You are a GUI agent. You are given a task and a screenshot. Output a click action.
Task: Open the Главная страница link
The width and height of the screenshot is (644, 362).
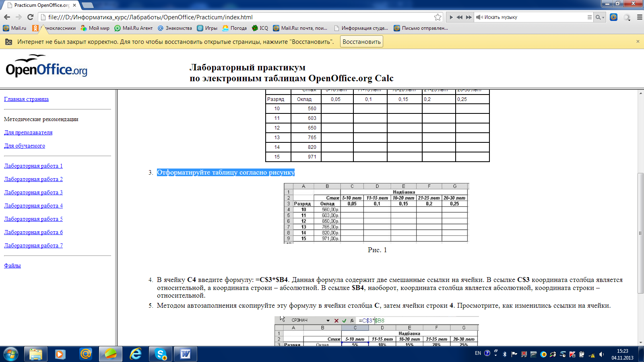pos(26,99)
